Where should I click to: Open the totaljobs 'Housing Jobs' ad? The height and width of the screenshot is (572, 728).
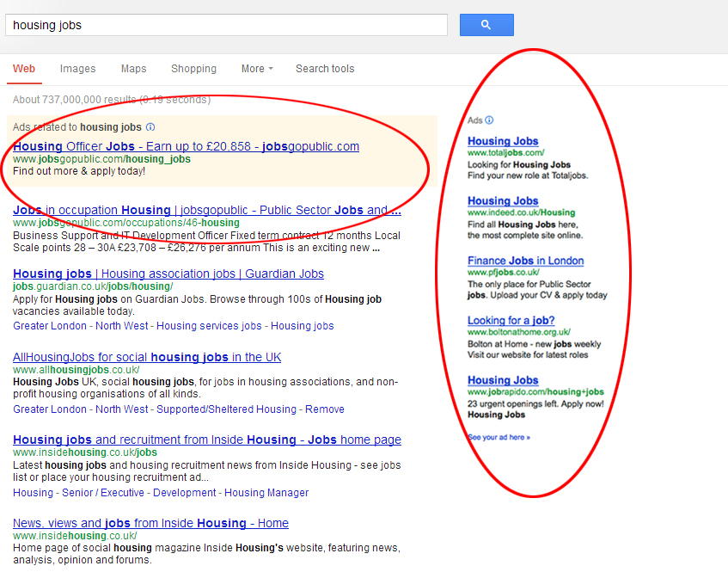tap(503, 141)
